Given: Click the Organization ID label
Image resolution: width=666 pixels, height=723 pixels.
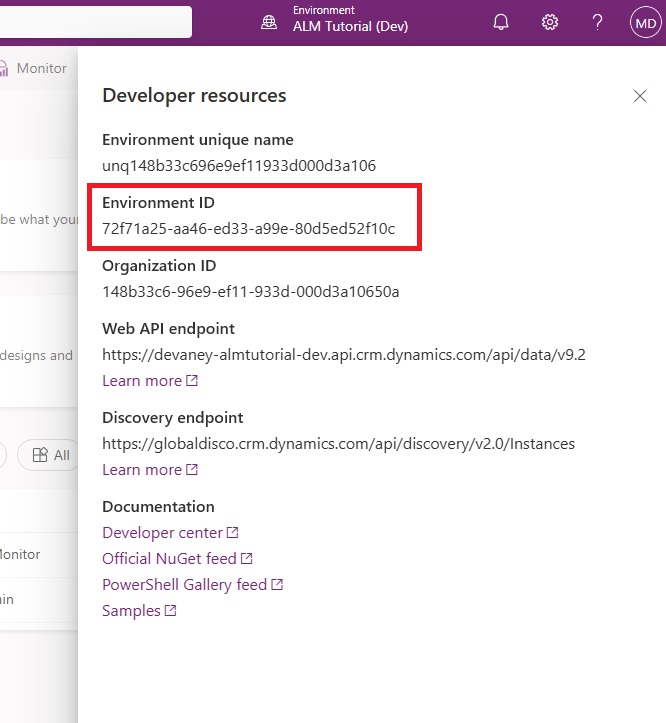Looking at the screenshot, I should tap(159, 266).
